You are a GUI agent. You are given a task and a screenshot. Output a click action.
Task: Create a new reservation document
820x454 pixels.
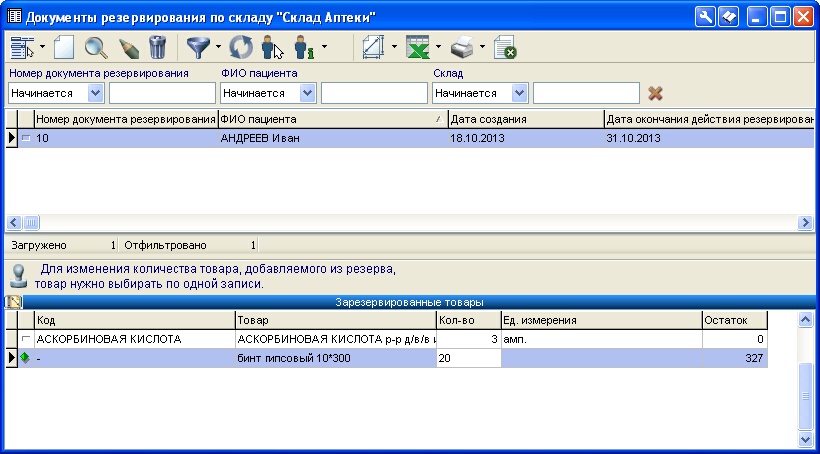pyautogui.click(x=64, y=48)
